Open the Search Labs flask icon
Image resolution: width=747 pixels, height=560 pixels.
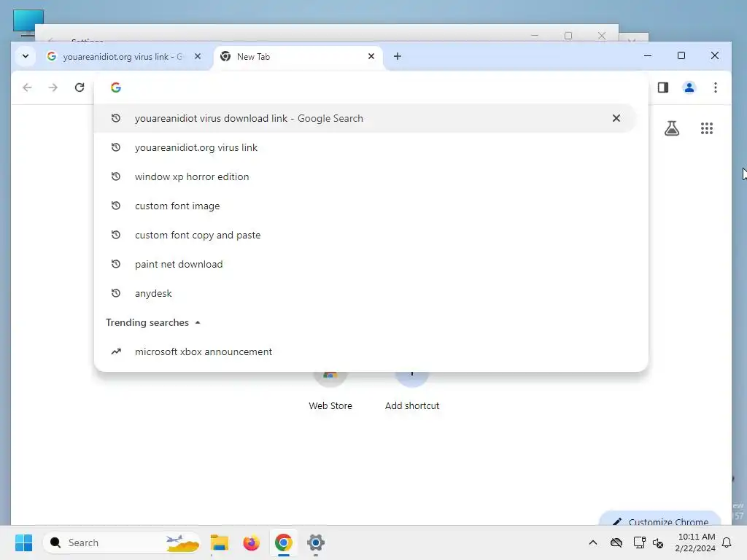[x=672, y=128]
